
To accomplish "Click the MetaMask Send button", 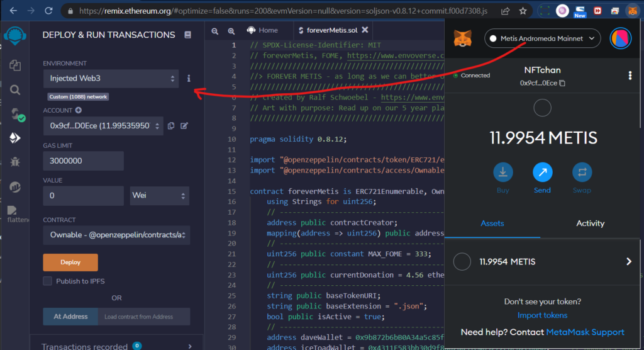I will point(542,172).
